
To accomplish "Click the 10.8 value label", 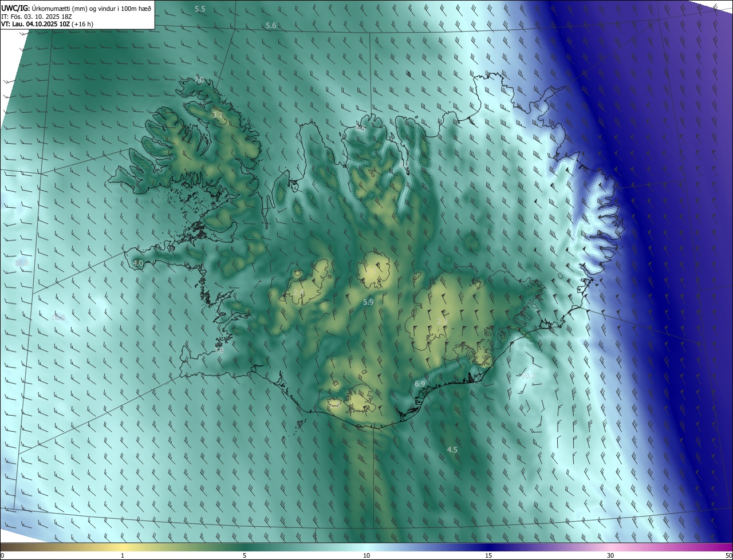I will tap(21, 263).
